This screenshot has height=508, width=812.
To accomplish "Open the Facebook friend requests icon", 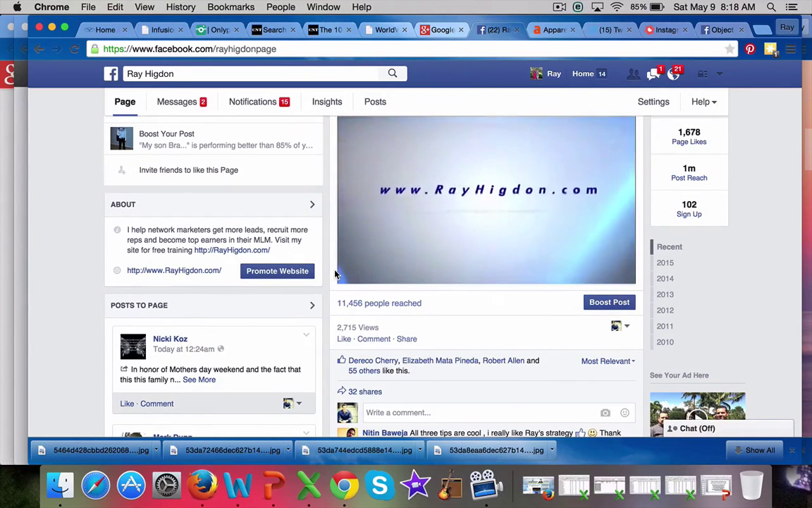I will (633, 74).
